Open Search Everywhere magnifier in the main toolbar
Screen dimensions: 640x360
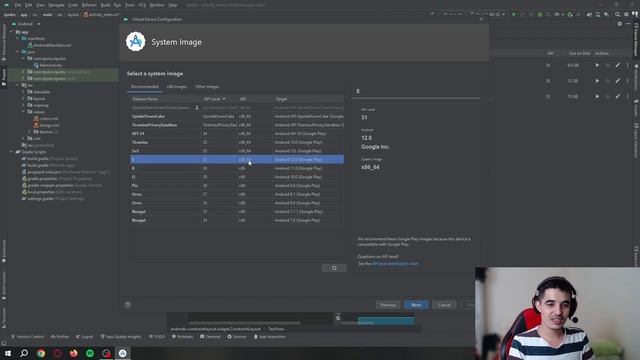[x=618, y=14]
